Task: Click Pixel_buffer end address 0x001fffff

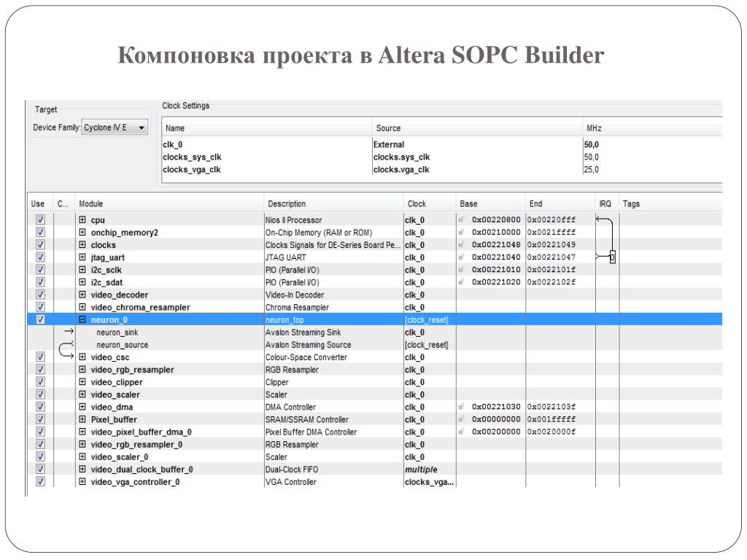Action: point(551,419)
